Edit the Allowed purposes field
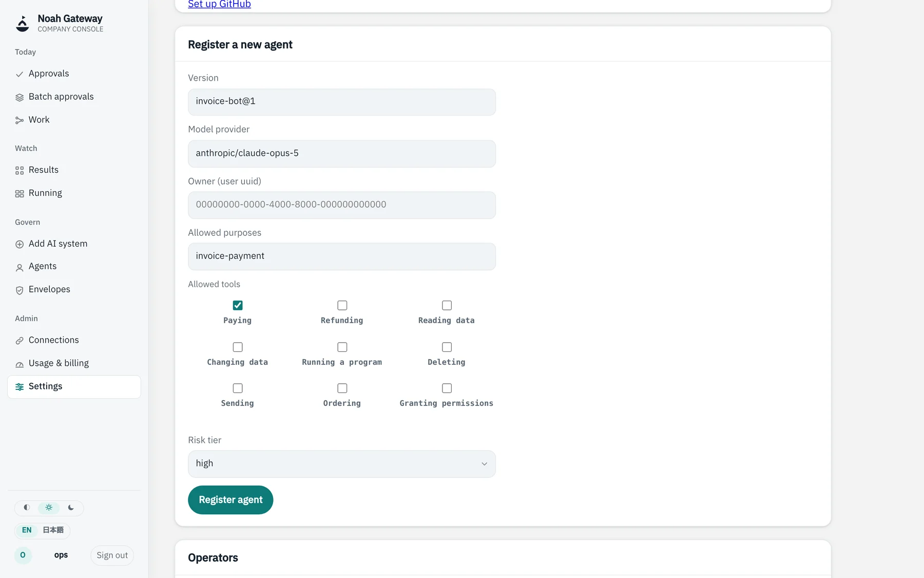This screenshot has width=924, height=578. point(342,256)
